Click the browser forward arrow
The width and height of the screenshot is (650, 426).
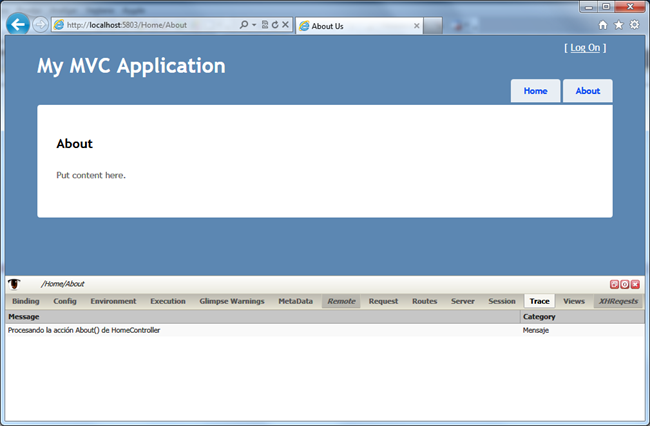[x=40, y=25]
